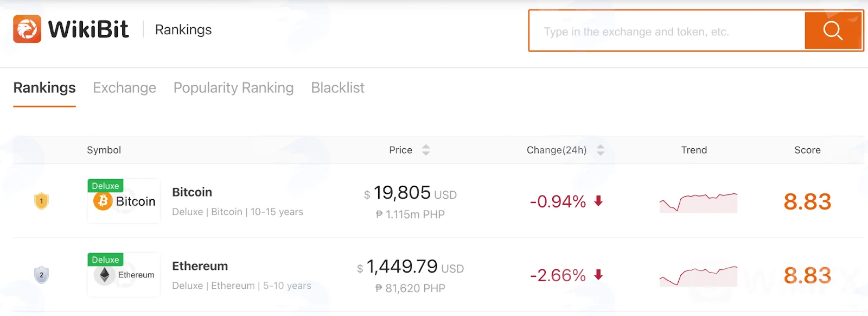Image resolution: width=868 pixels, height=316 pixels.
Task: Open the Ethereum logo thumbnail
Action: click(124, 275)
